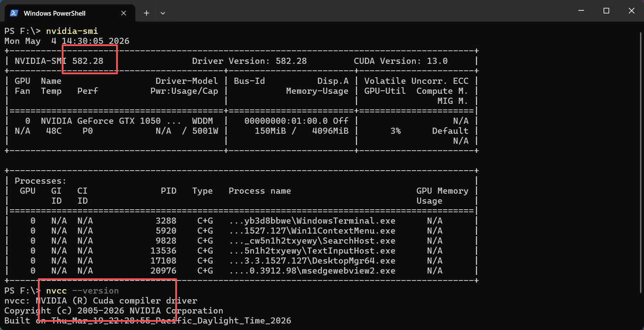
Task: Click 'CUDA Version: 13.0' text
Action: (401, 61)
